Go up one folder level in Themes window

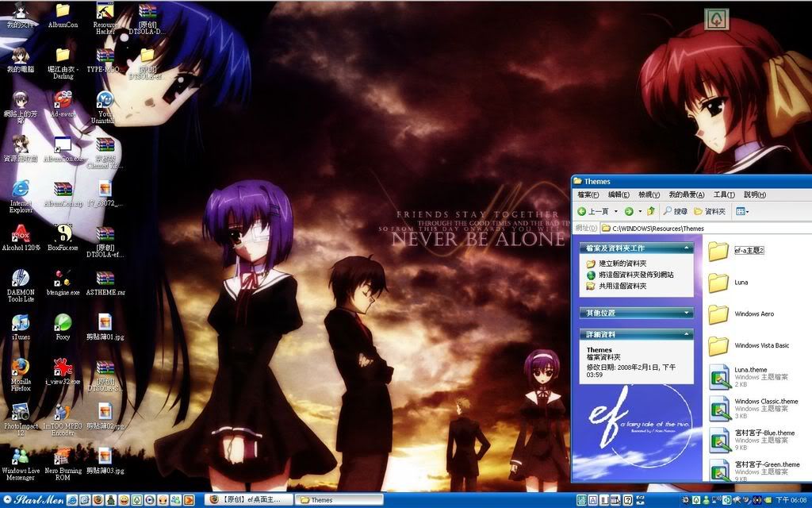[x=652, y=211]
